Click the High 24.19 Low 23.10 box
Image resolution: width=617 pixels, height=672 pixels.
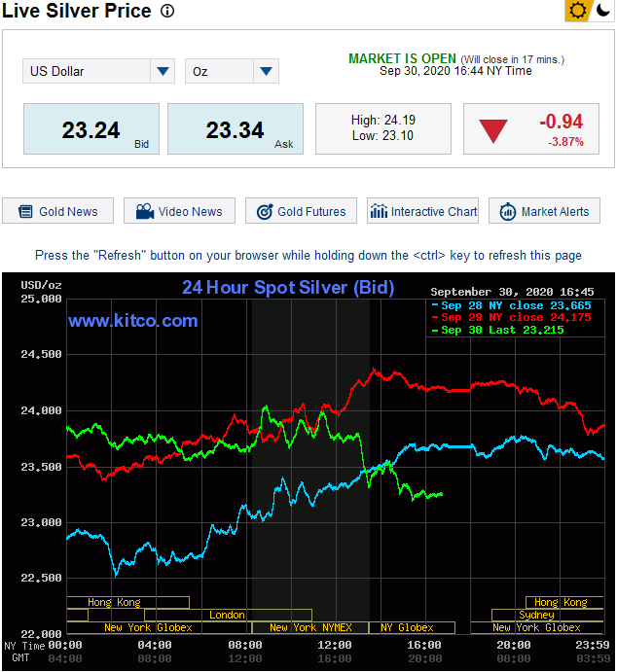(383, 128)
